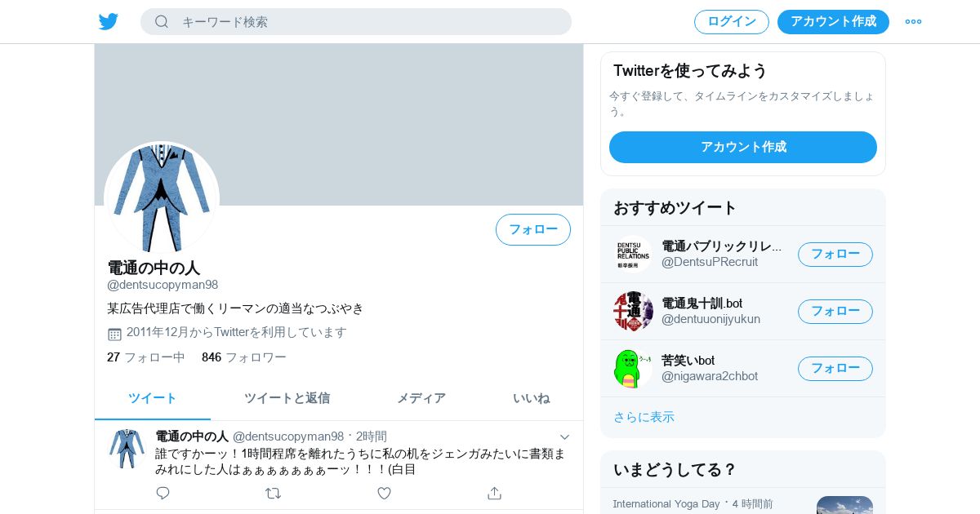Viewport: 980px width, 514px height.
Task: Follow the 電通の中の人 profile
Action: pos(533,229)
